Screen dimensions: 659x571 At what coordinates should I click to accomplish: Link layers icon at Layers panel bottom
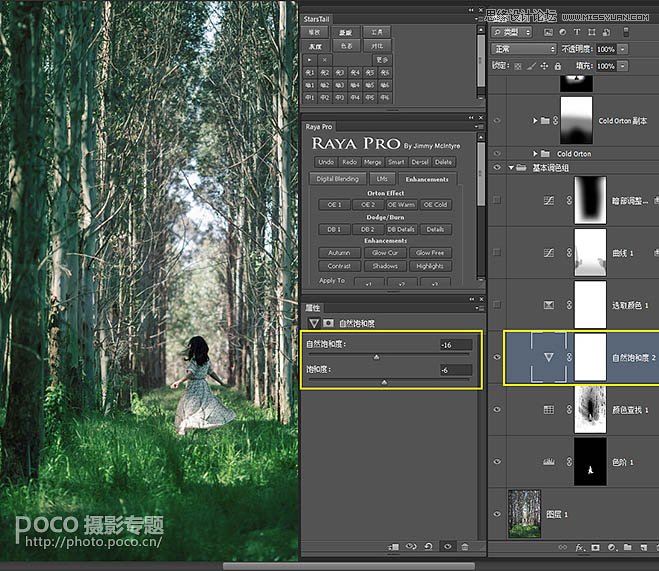click(562, 547)
